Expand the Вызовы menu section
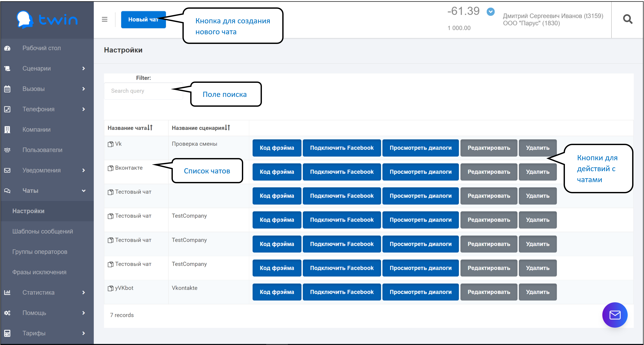The width and height of the screenshot is (644, 345). point(47,89)
